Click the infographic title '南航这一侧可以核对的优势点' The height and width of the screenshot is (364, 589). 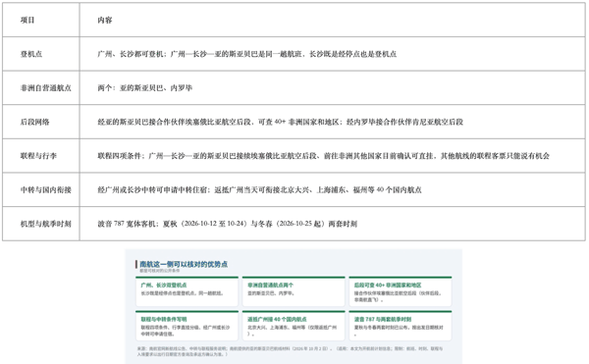184,264
